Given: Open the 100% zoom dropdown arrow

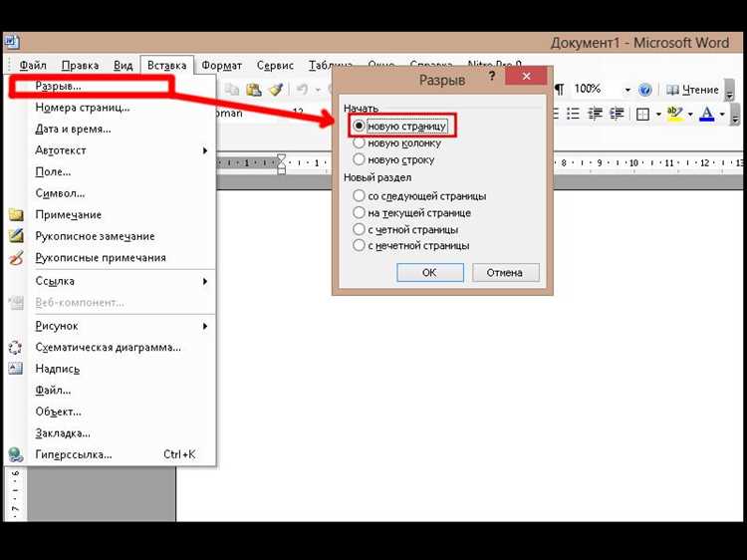Looking at the screenshot, I should click(627, 90).
